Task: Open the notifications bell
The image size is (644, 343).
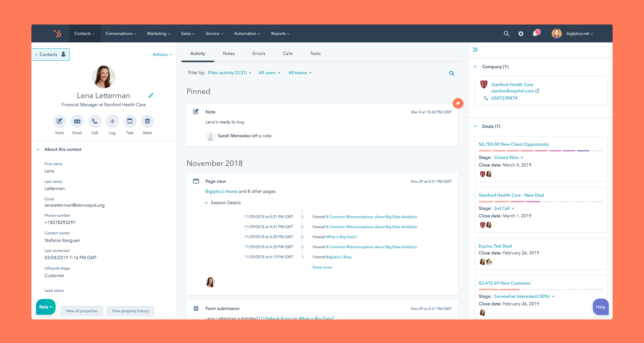Action: tap(536, 33)
